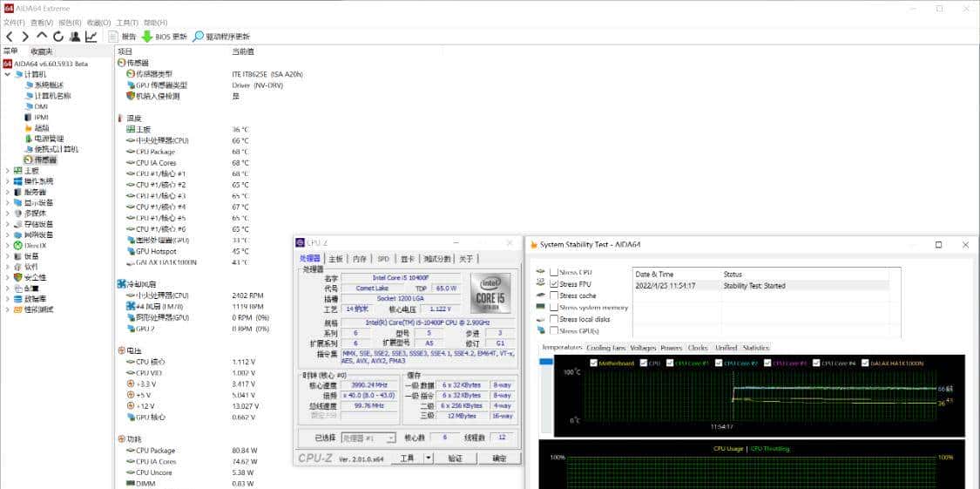Enable the Stress local disks checkbox
This screenshot has height=489, width=980.
pos(554,320)
